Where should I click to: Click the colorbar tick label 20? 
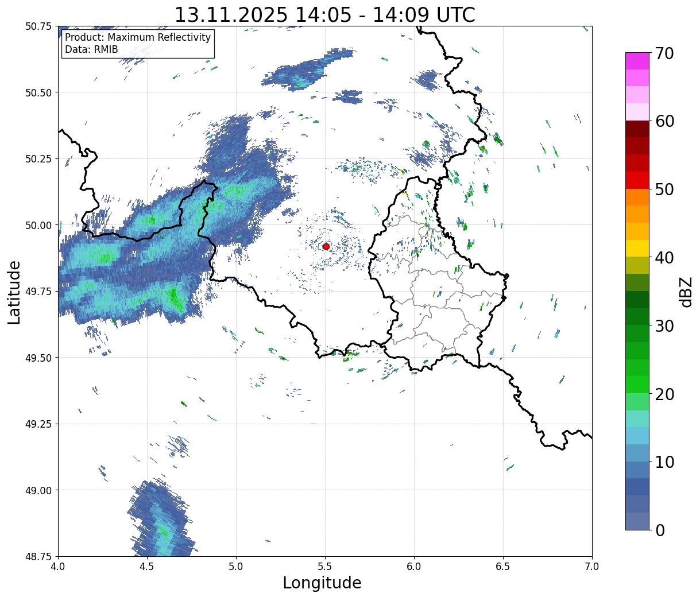(x=664, y=394)
